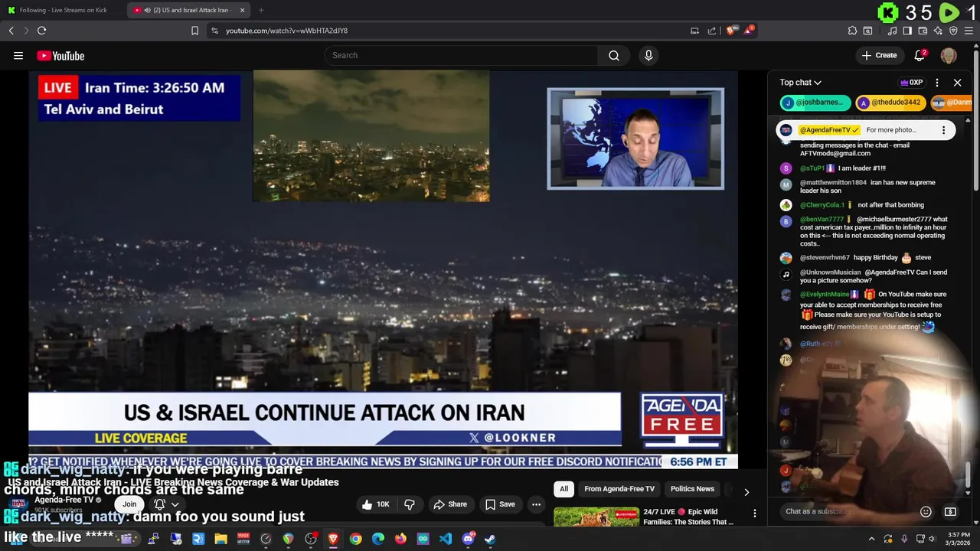This screenshot has height=551, width=980.
Task: Open live chat options three-dot menu
Action: coord(937,83)
